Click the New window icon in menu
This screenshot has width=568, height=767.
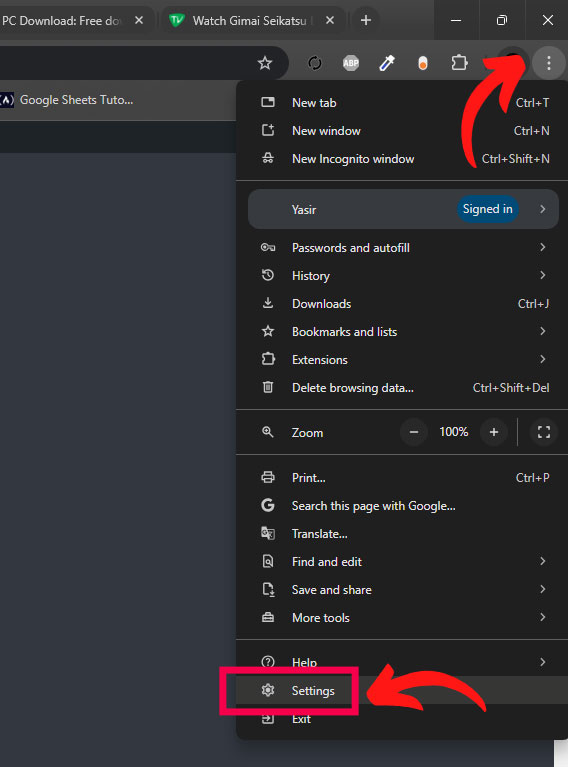(268, 130)
